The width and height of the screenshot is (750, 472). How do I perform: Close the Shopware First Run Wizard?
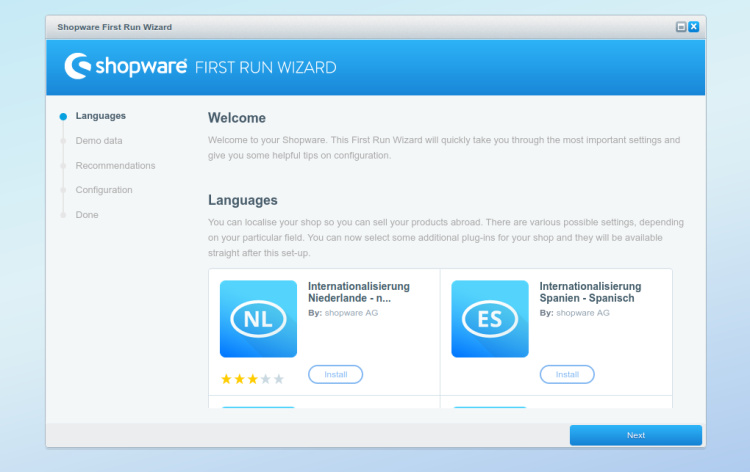pos(693,27)
